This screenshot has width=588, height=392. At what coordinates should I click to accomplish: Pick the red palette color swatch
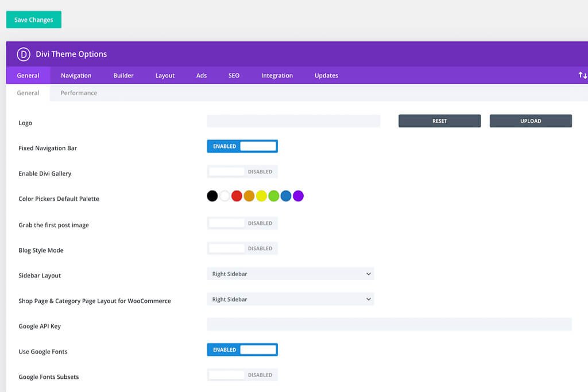coord(237,196)
